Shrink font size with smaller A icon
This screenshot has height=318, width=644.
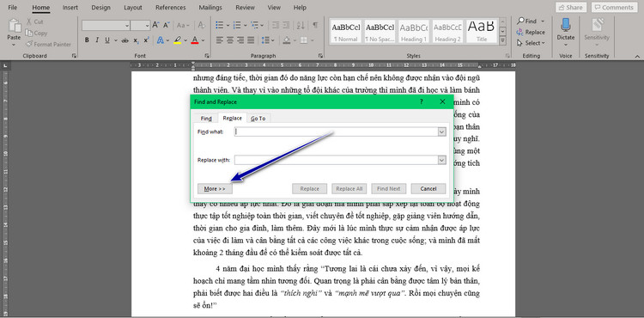[x=166, y=25]
